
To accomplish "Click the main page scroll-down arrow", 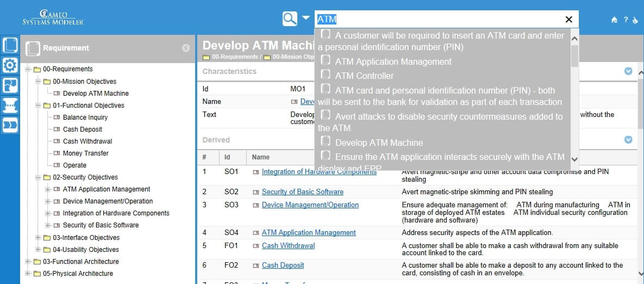I will click(x=641, y=273).
